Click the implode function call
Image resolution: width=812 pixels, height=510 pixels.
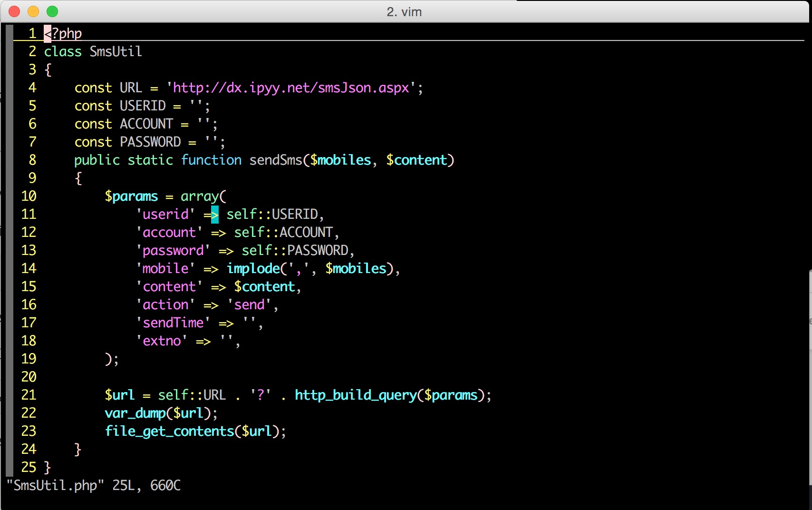tap(253, 269)
